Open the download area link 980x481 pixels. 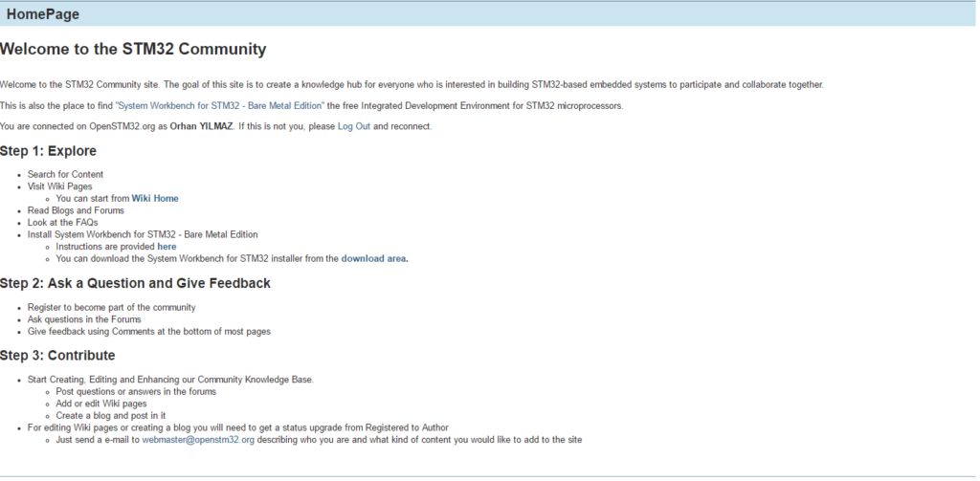tap(374, 258)
